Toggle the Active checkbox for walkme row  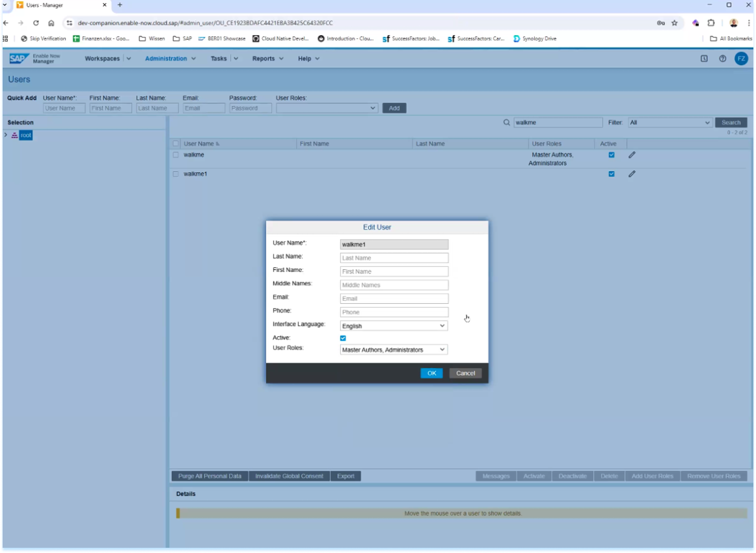pos(611,155)
